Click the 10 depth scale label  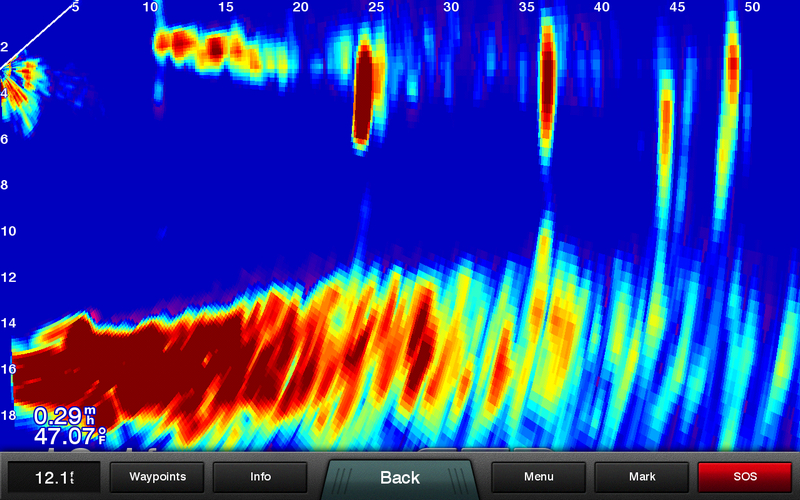point(8,231)
